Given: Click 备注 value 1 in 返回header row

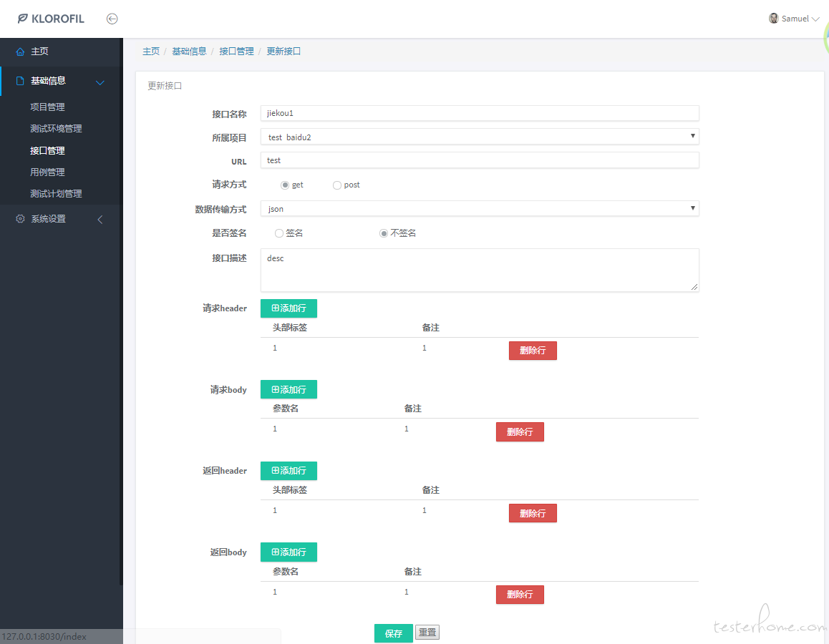Looking at the screenshot, I should (x=425, y=511).
